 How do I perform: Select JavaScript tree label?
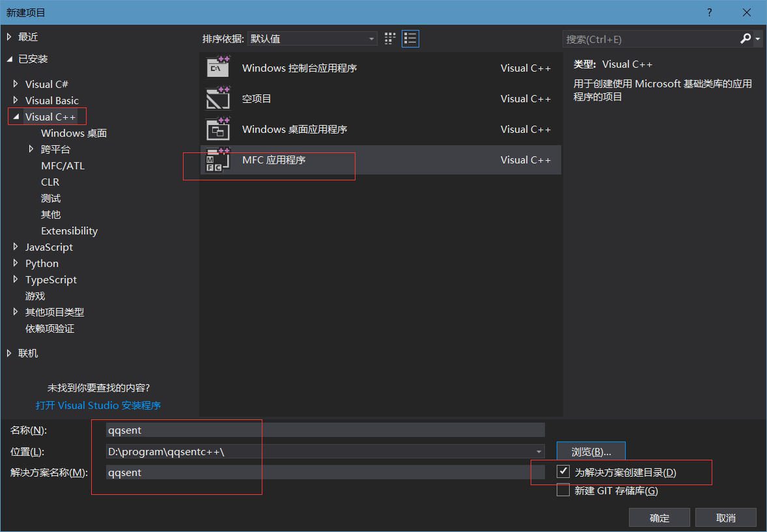[x=49, y=247]
